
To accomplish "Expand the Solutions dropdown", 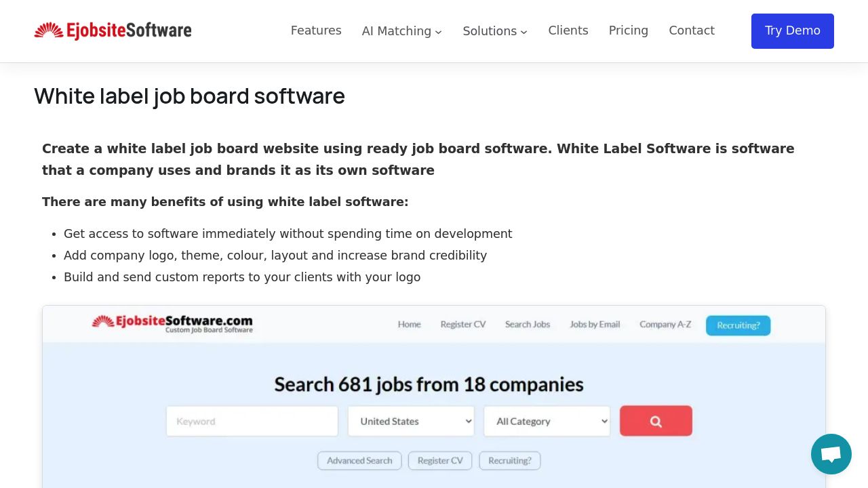I will [494, 31].
